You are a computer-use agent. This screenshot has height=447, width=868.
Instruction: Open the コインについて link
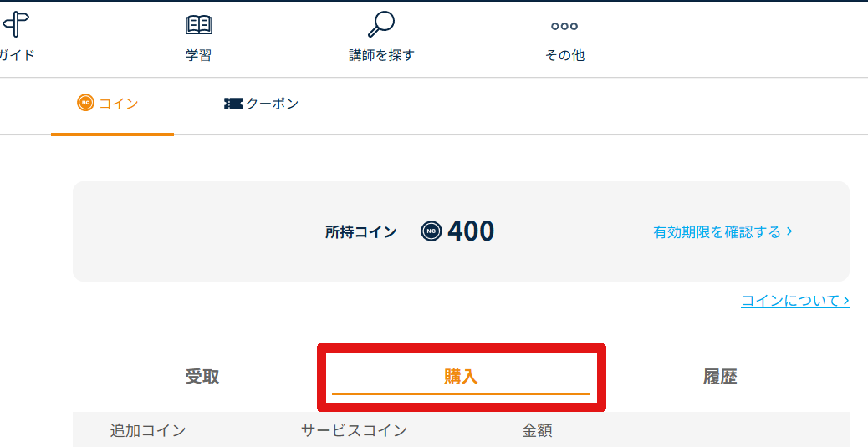794,300
